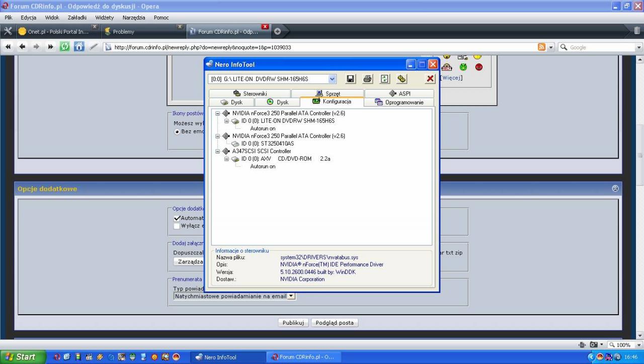Collapse the AXV CD/DVD-ROM node
This screenshot has width=644, height=364.
click(226, 159)
